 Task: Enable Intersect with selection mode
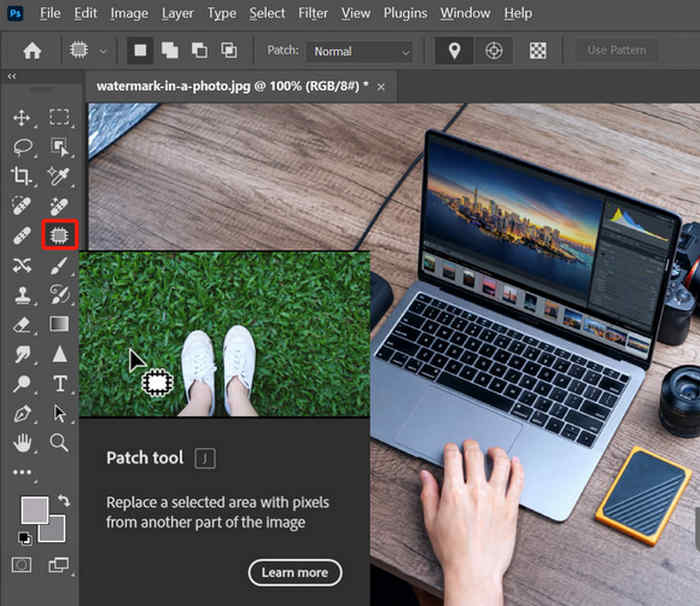click(229, 50)
